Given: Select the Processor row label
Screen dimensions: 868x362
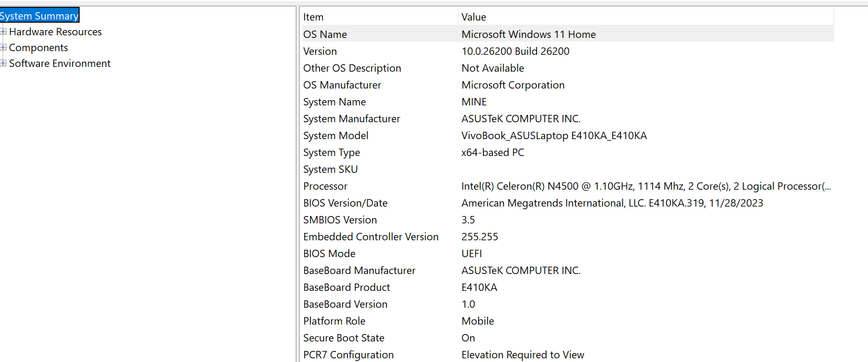Looking at the screenshot, I should [x=325, y=186].
